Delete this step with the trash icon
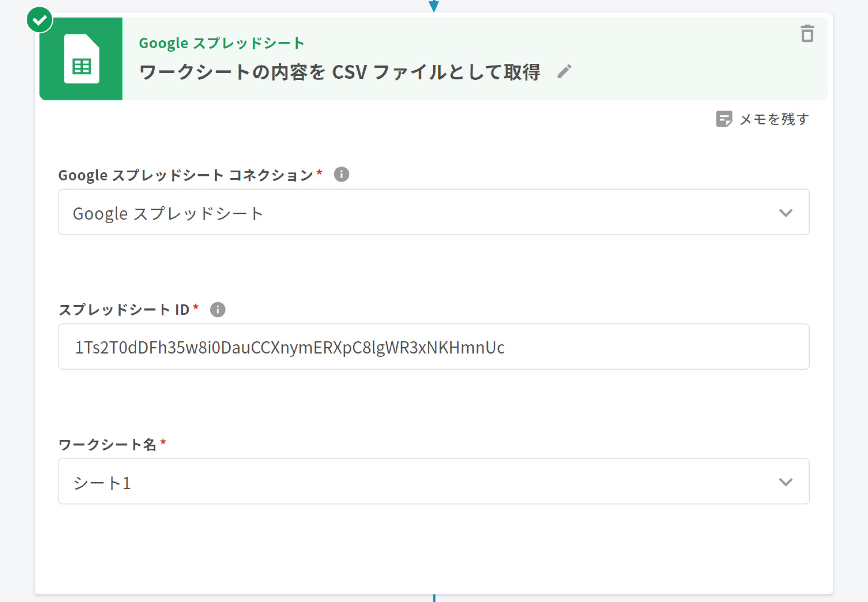 807,34
